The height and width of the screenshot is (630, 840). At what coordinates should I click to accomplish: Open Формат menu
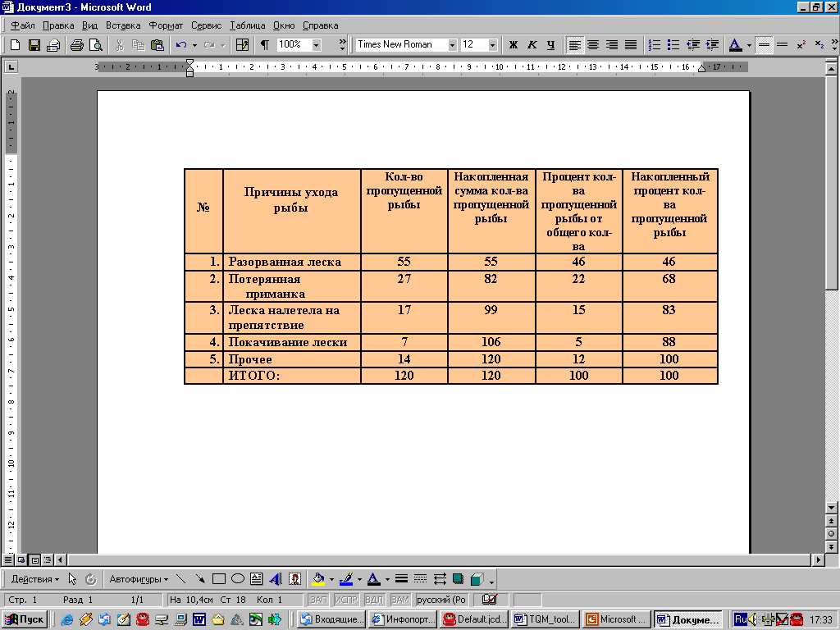pyautogui.click(x=166, y=25)
